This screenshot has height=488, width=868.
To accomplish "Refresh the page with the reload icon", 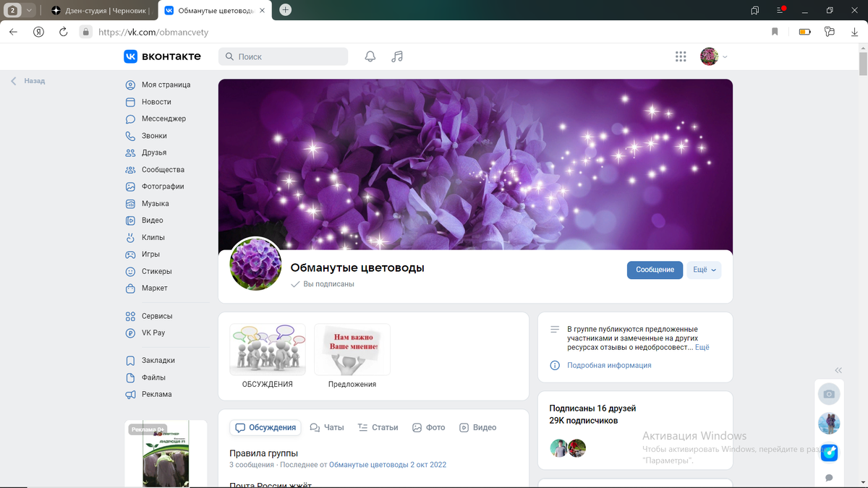I will 64,33.
